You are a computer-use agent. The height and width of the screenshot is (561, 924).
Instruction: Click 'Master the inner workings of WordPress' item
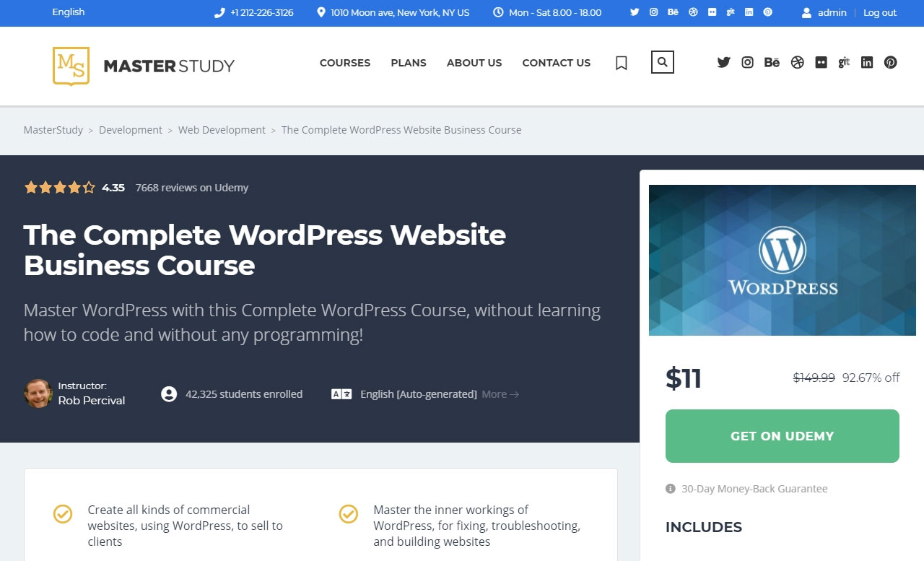477,526
